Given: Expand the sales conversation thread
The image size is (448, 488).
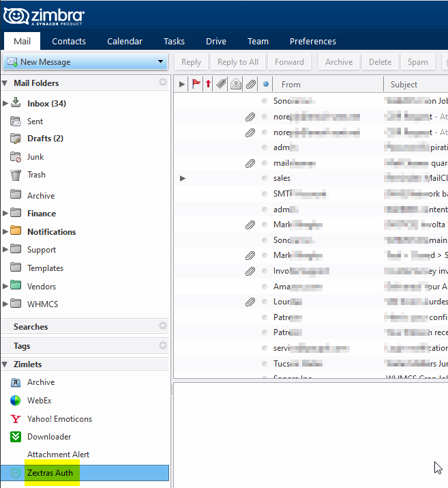Looking at the screenshot, I should [x=183, y=178].
